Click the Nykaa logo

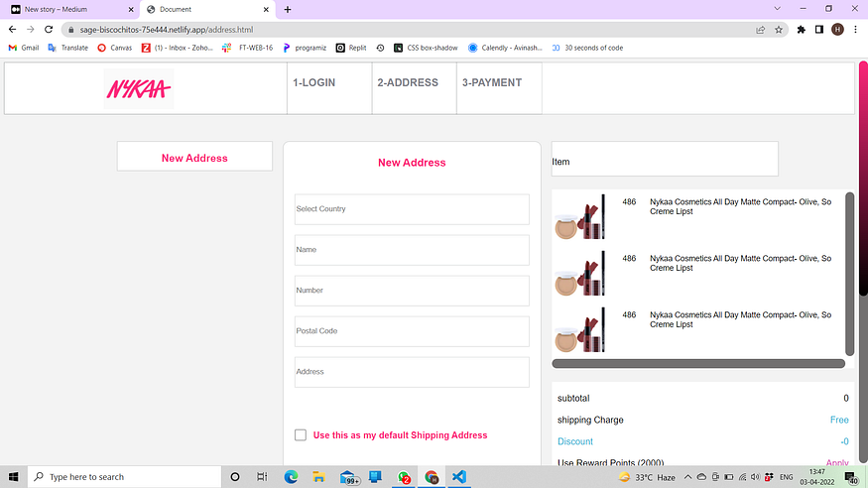pos(139,88)
